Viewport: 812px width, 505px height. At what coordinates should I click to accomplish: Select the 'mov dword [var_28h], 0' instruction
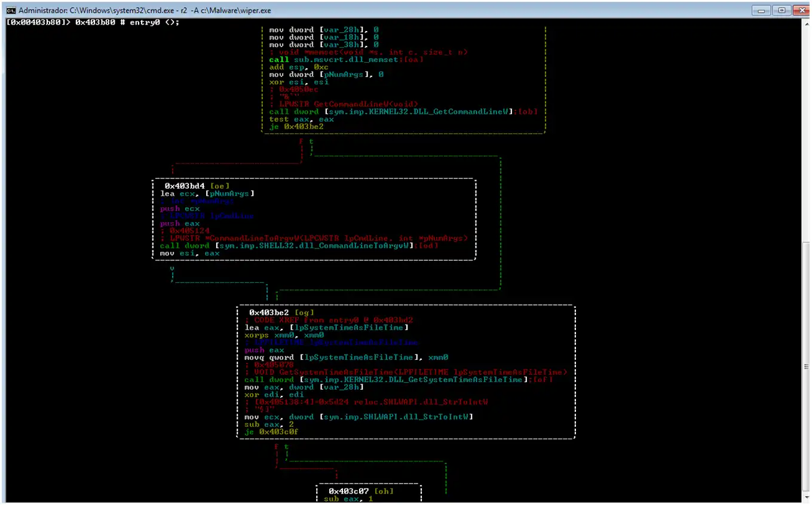point(324,29)
